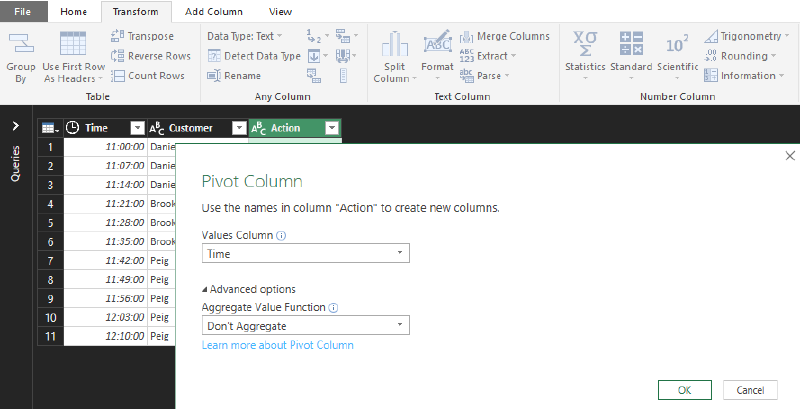Select the Transform tab
800x409 pixels.
coord(136,11)
